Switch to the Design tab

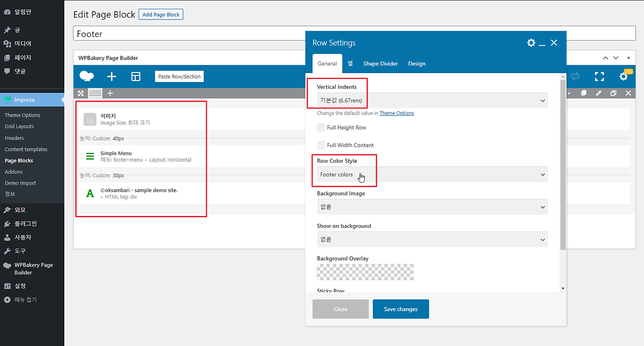coord(417,63)
